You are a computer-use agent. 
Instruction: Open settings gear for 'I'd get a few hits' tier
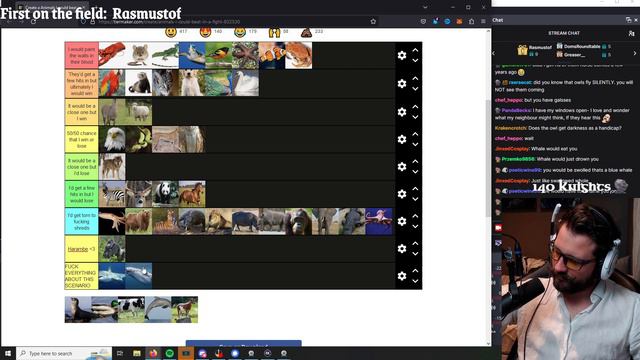tap(402, 194)
